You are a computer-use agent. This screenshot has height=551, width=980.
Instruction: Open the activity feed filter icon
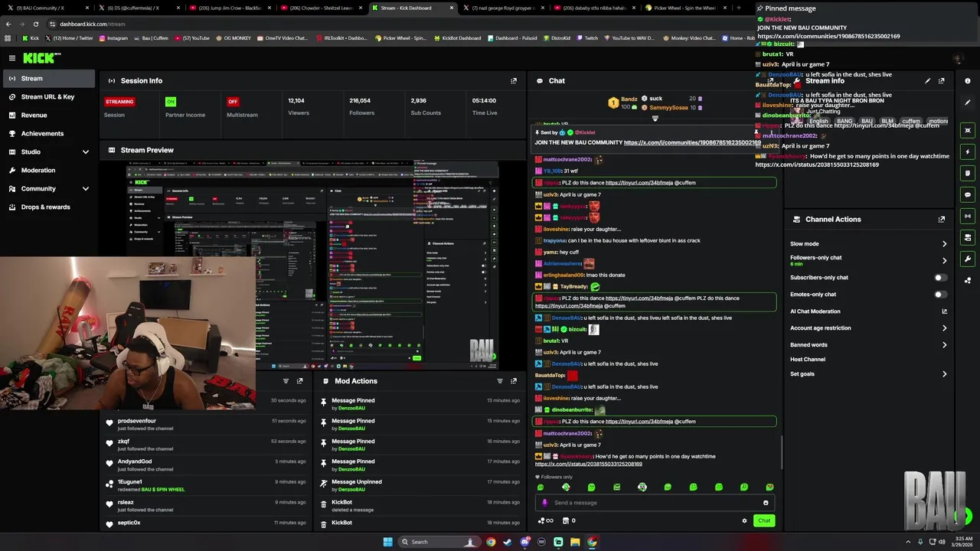286,380
